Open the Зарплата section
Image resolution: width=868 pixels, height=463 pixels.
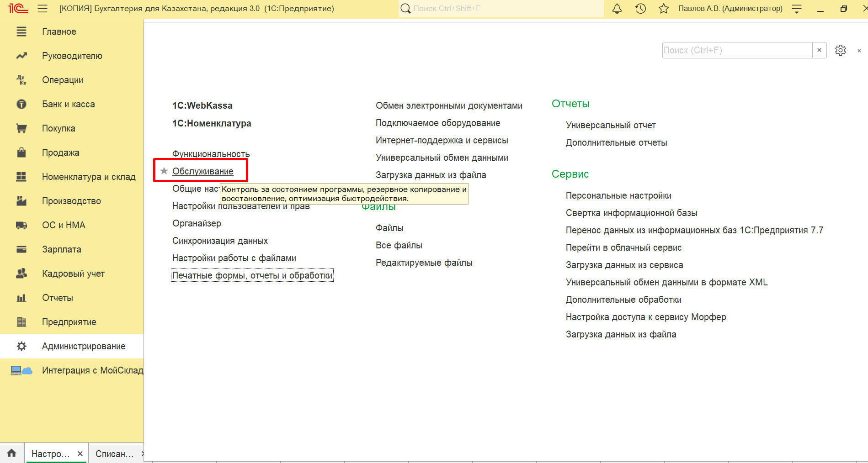(62, 249)
